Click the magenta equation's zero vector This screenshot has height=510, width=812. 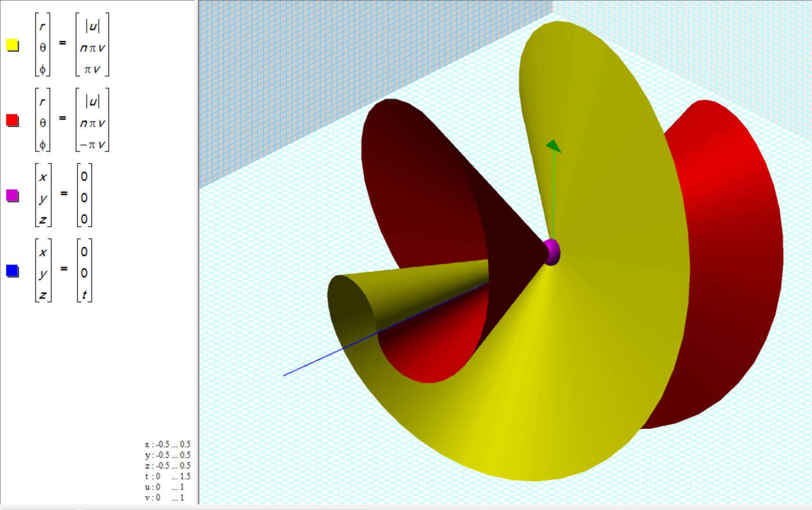click(84, 197)
